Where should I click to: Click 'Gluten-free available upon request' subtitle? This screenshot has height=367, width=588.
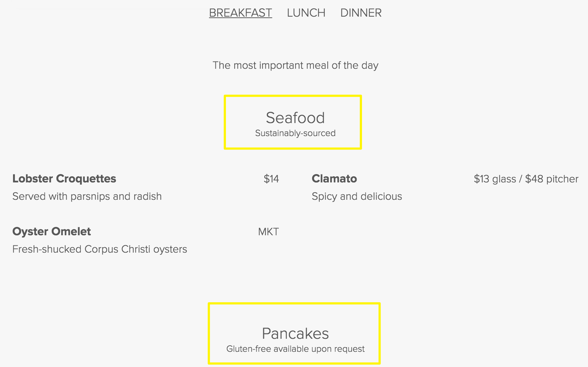click(x=295, y=349)
